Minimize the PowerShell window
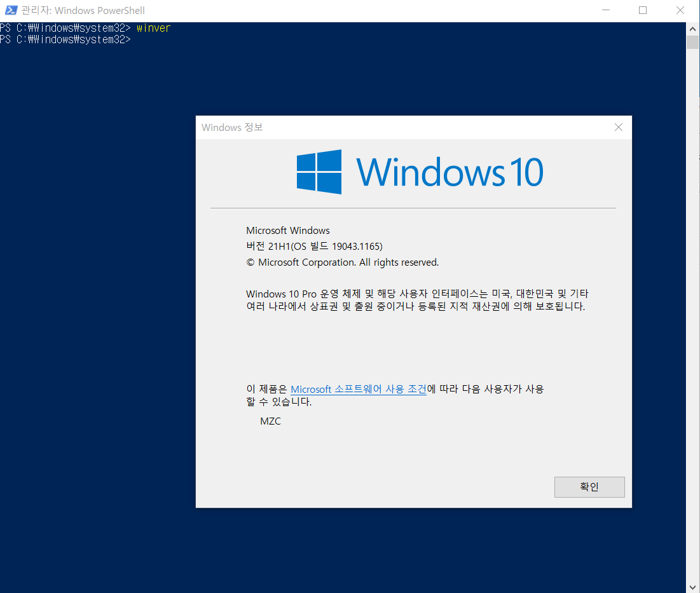Image resolution: width=700 pixels, height=593 pixels. (606, 10)
